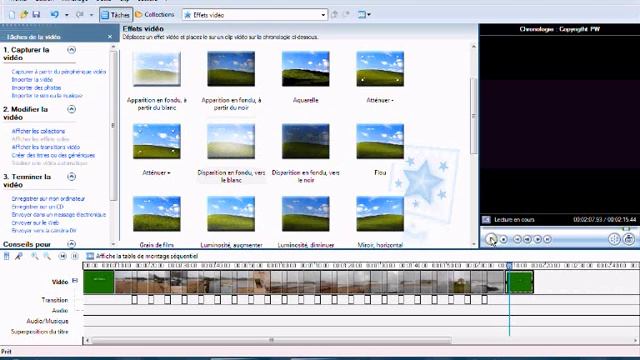640x360 pixels.
Task: Select Apparition en fondu à partir du noir effect
Action: point(231,69)
